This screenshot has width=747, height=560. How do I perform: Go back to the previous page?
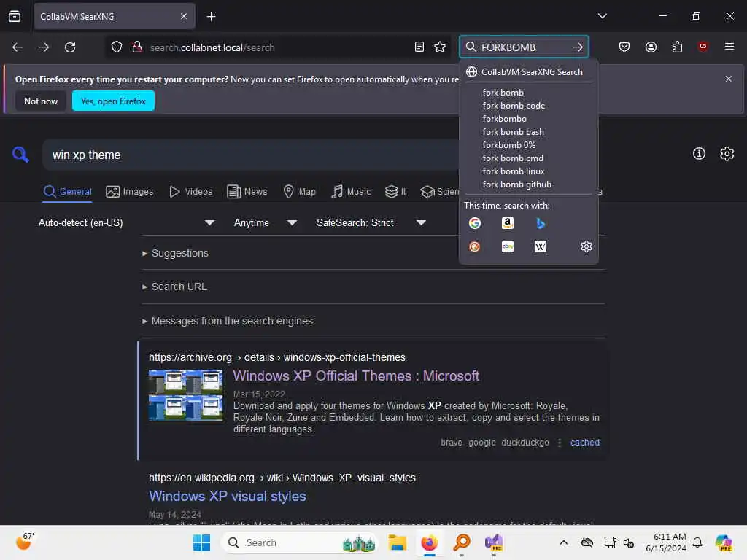tap(18, 47)
